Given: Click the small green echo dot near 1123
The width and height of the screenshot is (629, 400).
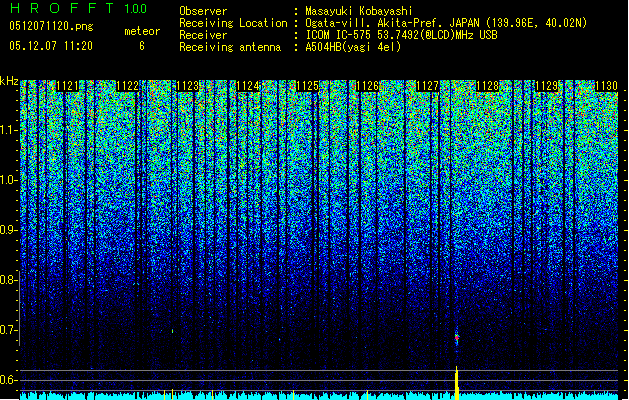Looking at the screenshot, I should (172, 331).
